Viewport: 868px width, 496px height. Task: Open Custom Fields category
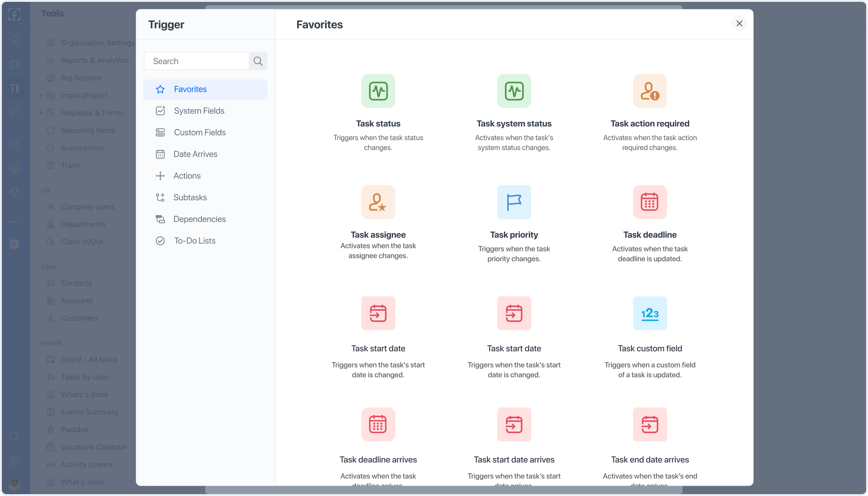click(205, 132)
